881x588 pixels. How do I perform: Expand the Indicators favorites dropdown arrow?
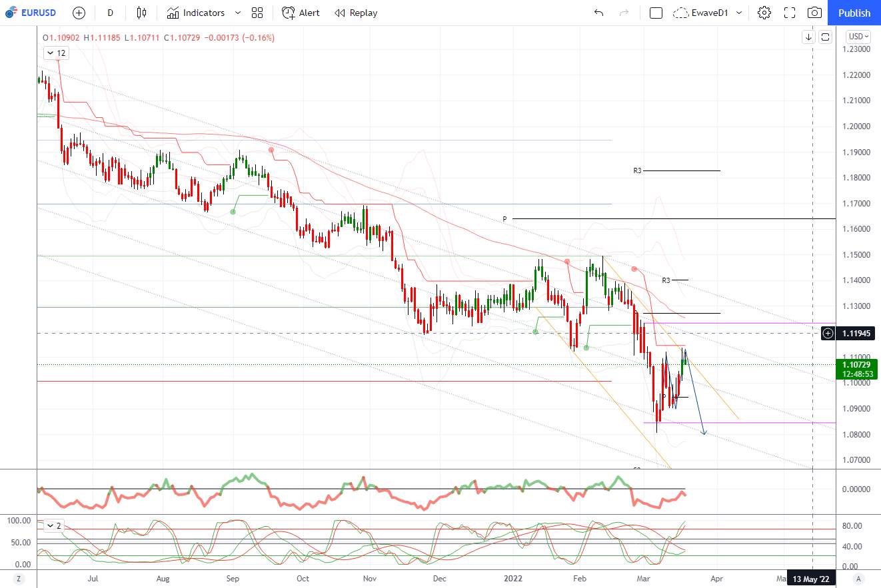click(x=238, y=13)
